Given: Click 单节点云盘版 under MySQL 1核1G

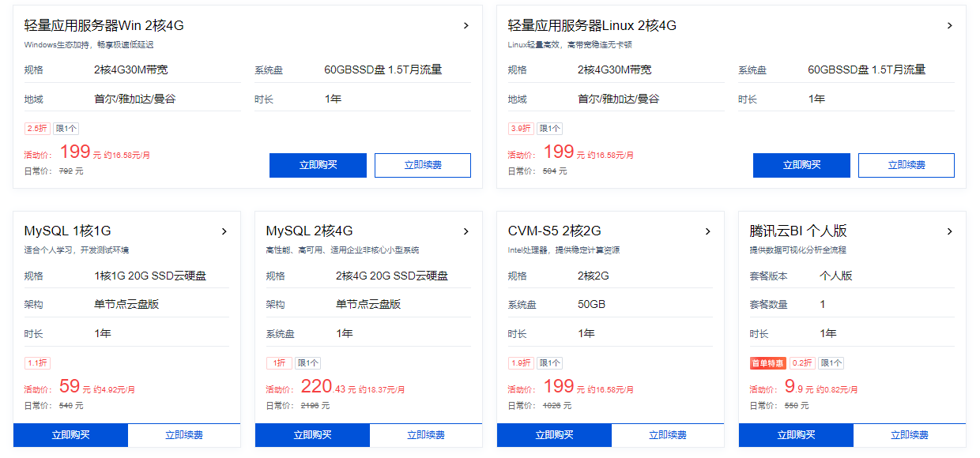Looking at the screenshot, I should tap(126, 304).
